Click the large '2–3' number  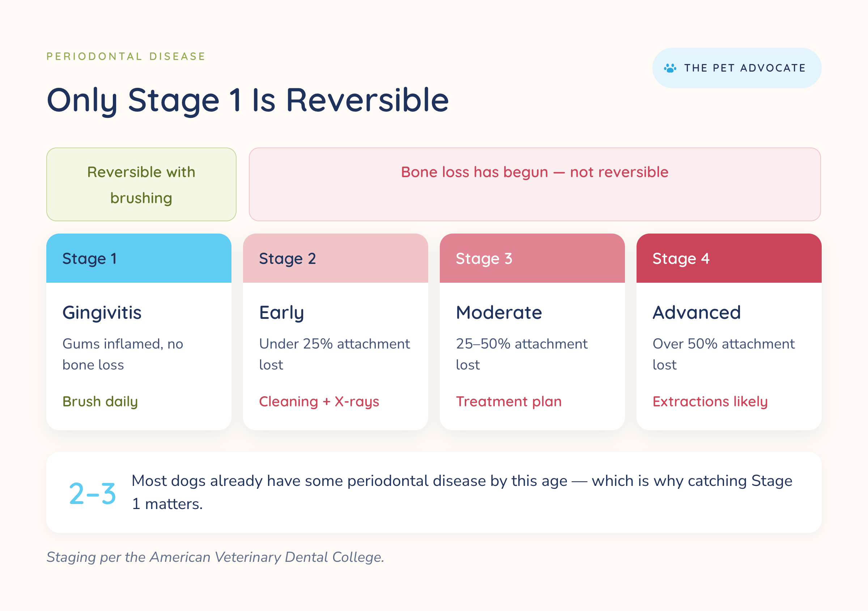coord(92,493)
